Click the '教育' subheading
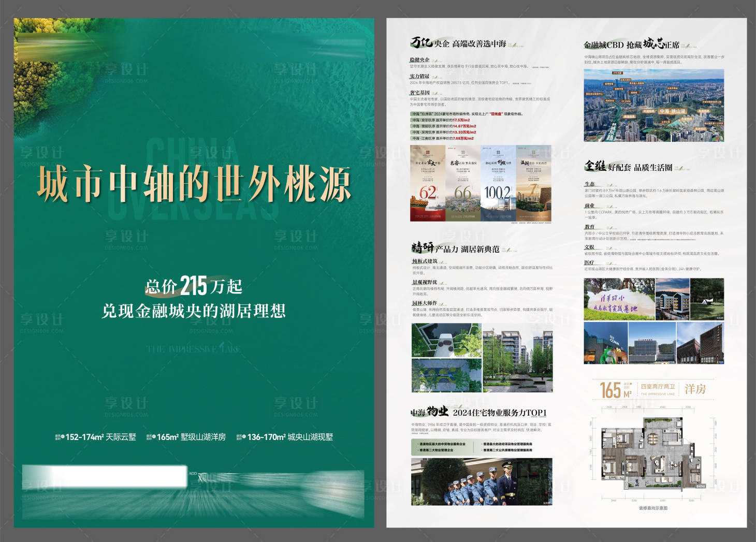 point(589,227)
